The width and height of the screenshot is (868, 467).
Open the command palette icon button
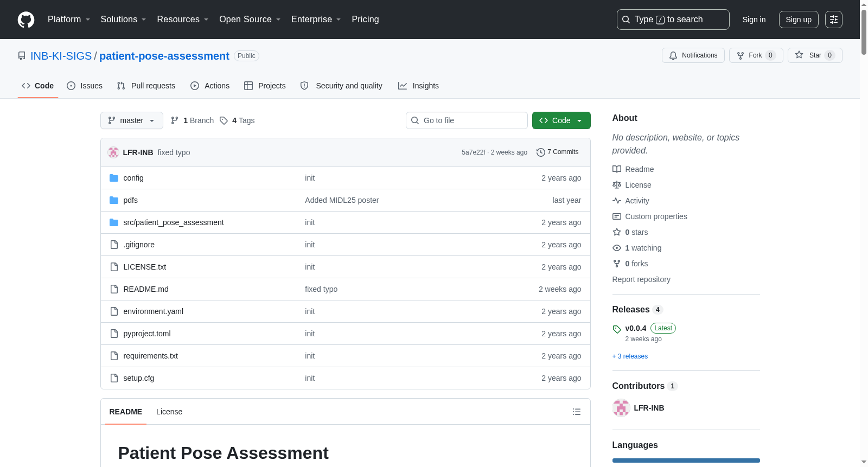click(834, 20)
